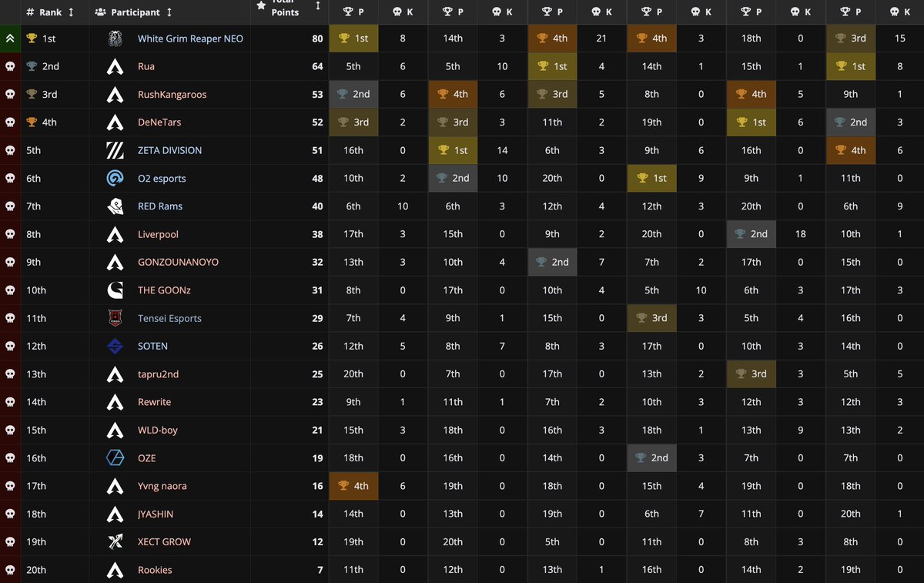The image size is (924, 583).
Task: Click the first game K kills column header
Action: coord(403,12)
